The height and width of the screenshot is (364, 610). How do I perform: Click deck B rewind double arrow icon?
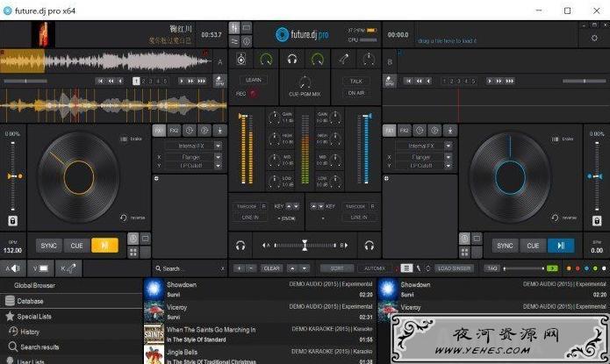419,81
